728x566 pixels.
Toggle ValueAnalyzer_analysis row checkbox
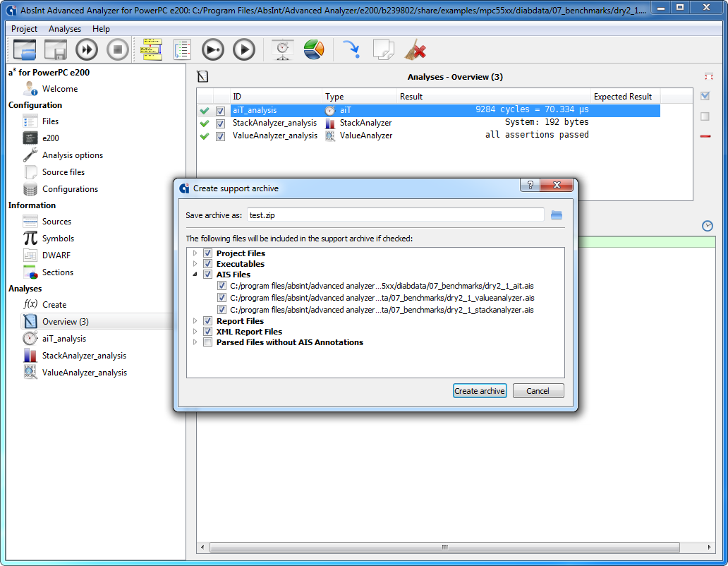221,136
